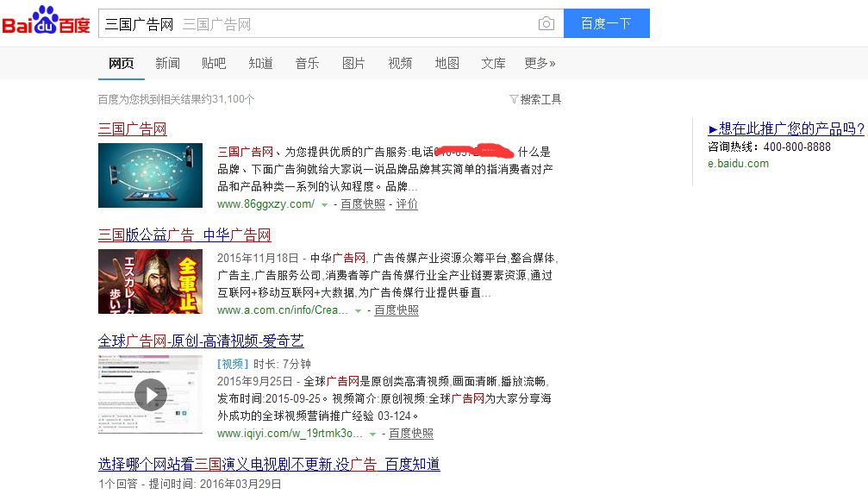Screen dimensions: 868x494
Task: Open 三国版公益广告_中华广告网 result
Action: click(184, 234)
